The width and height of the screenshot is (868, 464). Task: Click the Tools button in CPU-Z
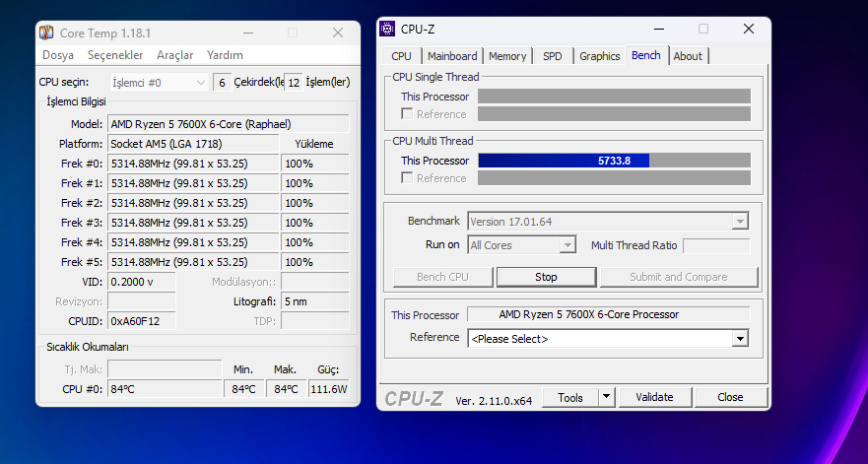click(570, 398)
